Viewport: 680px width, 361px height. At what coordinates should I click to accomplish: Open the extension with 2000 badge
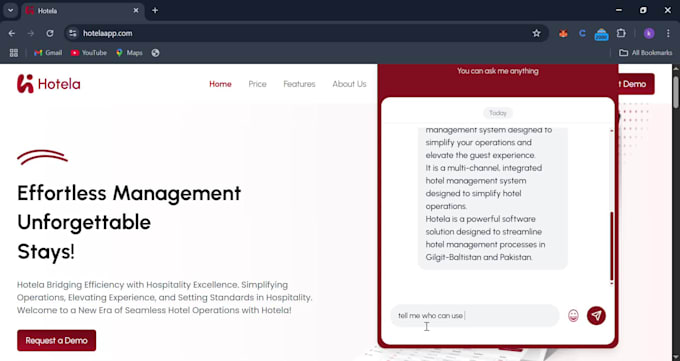[x=602, y=34]
